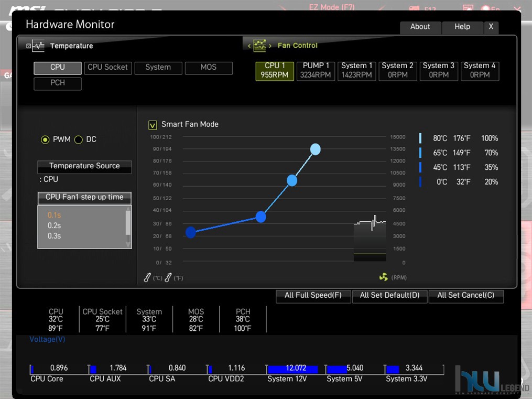Image resolution: width=532 pixels, height=399 pixels.
Task: Click the Celsius thermometer icon
Action: click(x=147, y=277)
